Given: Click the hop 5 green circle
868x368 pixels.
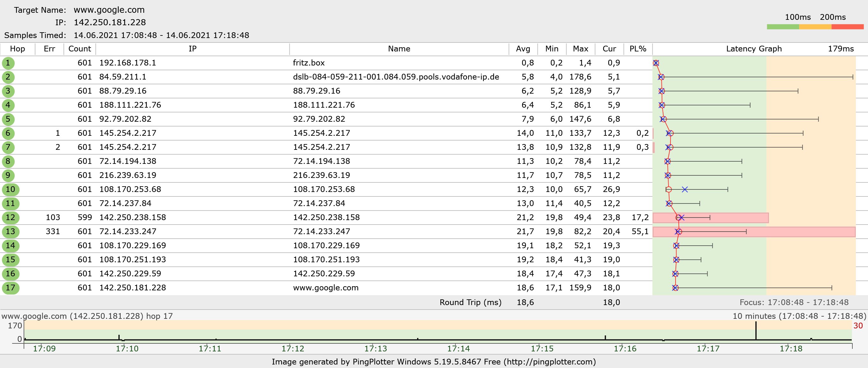Looking at the screenshot, I should click(x=8, y=119).
